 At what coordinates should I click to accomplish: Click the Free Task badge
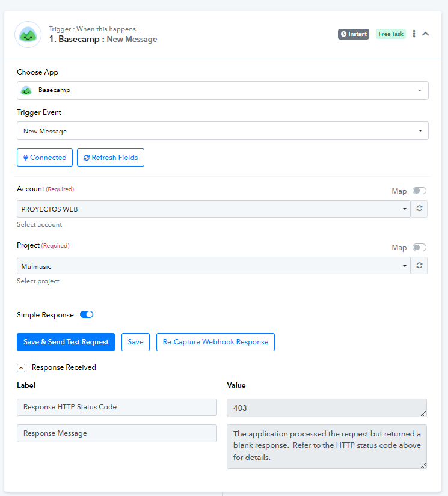tap(391, 34)
